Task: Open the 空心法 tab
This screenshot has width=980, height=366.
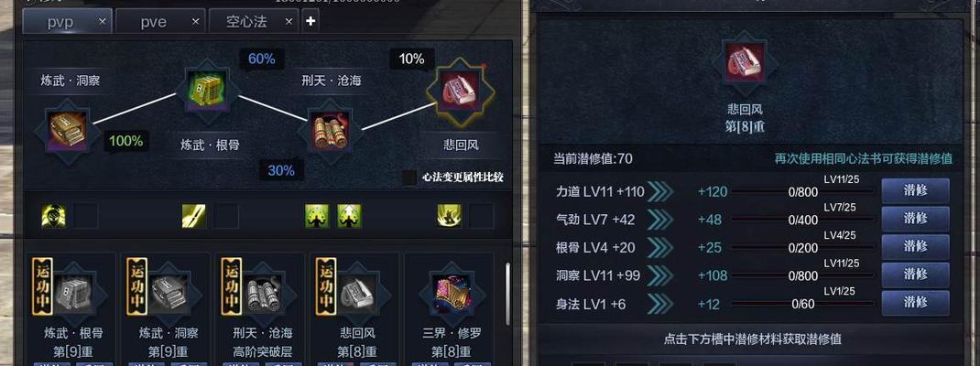Action: [x=246, y=22]
